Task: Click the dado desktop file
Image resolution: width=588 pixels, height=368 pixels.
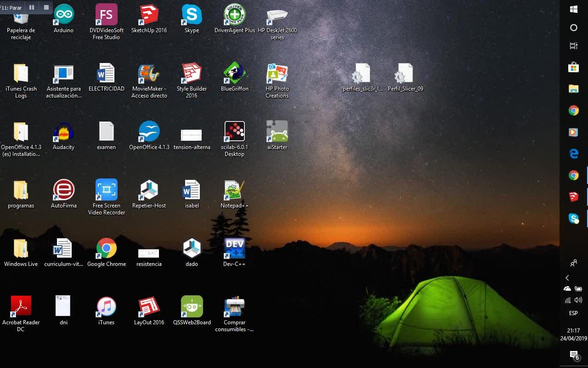Action: click(192, 253)
